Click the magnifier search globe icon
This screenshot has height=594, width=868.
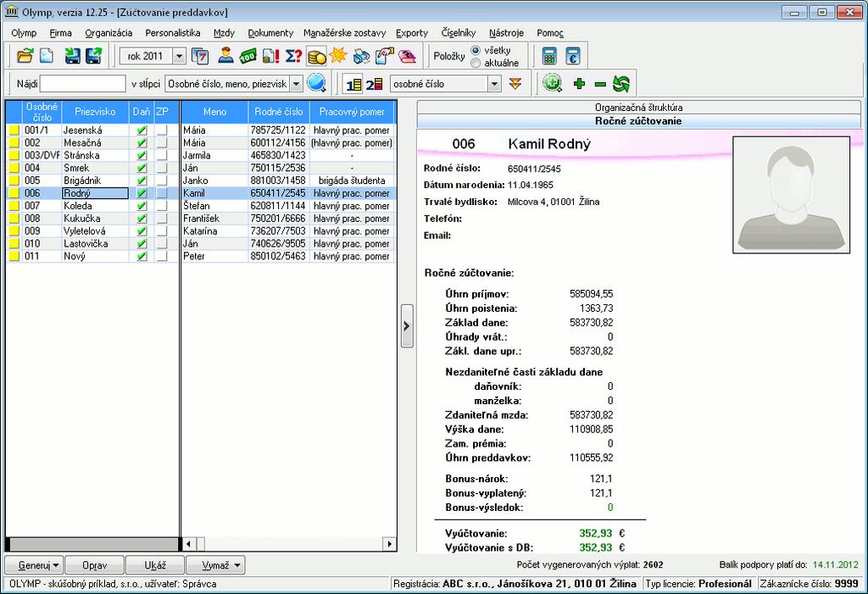click(x=317, y=84)
